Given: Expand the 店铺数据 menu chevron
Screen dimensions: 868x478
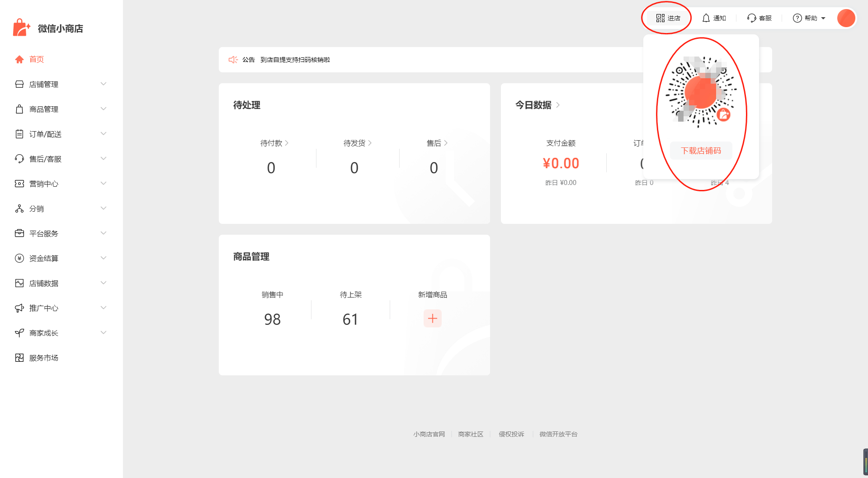Looking at the screenshot, I should tap(104, 283).
